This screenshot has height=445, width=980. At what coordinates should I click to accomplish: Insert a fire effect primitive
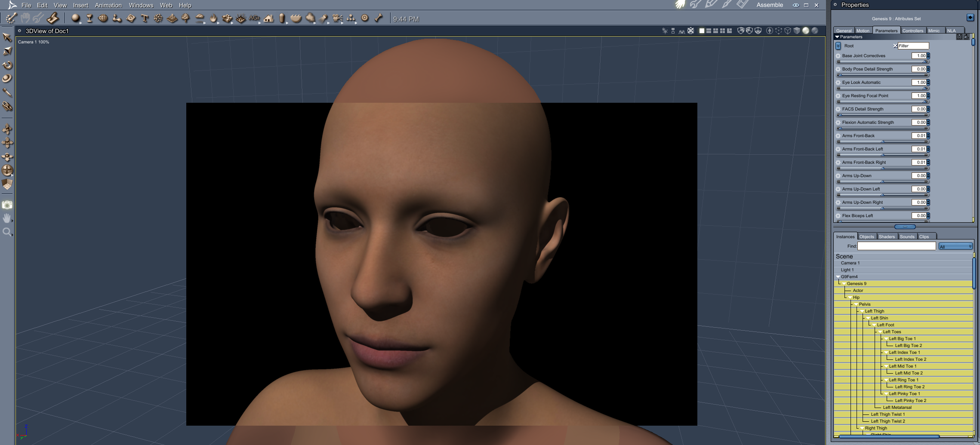pyautogui.click(x=213, y=18)
